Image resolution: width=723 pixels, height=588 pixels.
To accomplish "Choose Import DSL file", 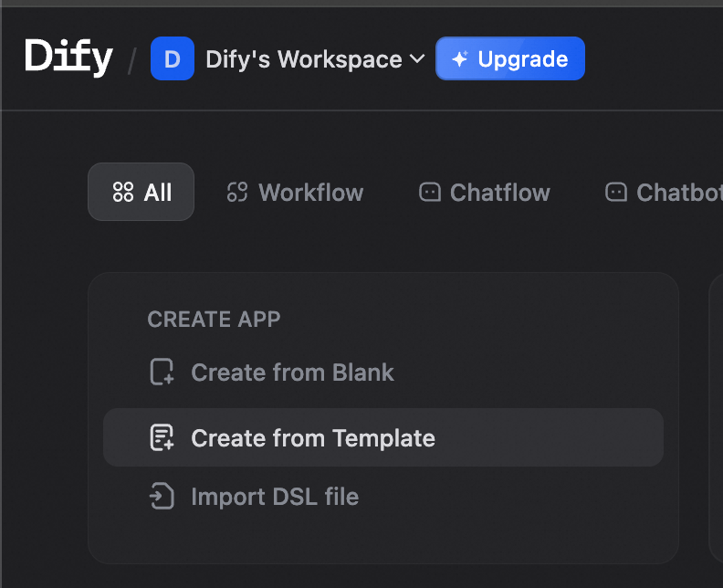I will click(x=383, y=496).
